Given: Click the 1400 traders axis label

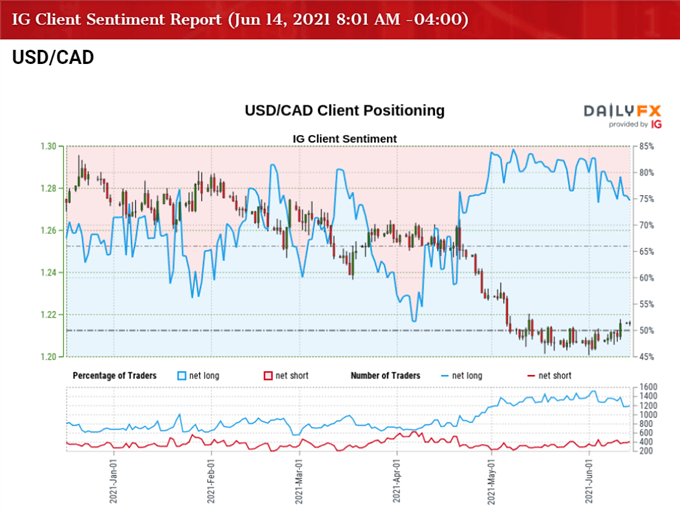Looking at the screenshot, I should point(648,396).
